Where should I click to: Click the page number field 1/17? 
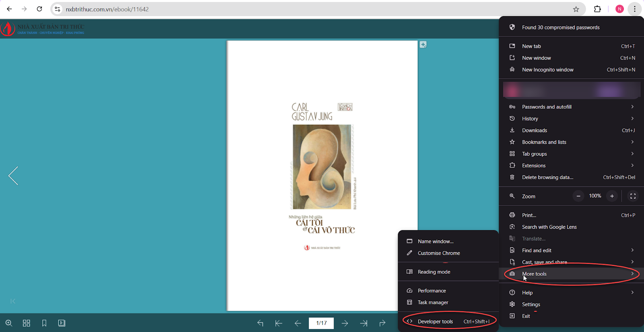[321, 323]
